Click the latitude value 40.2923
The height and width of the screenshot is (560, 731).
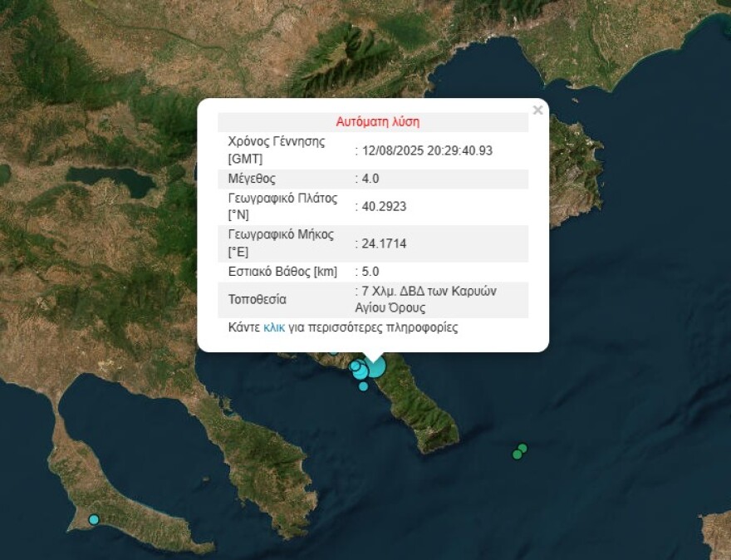tap(384, 207)
